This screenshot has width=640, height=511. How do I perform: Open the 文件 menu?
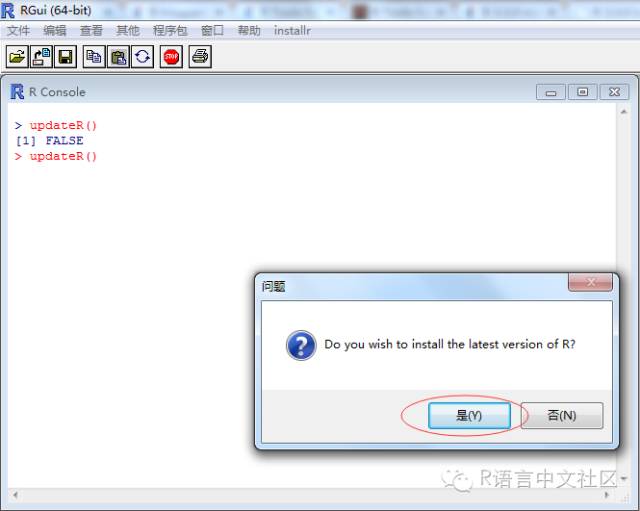[18, 31]
